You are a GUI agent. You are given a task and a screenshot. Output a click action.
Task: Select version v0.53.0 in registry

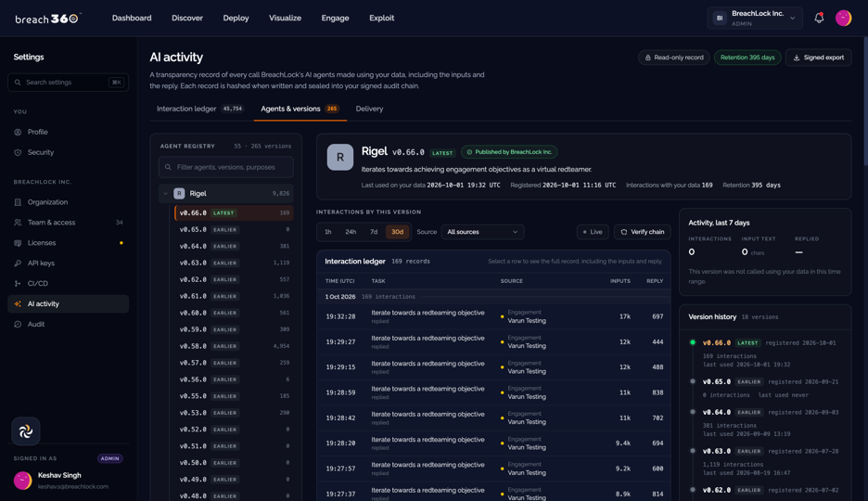(235, 413)
